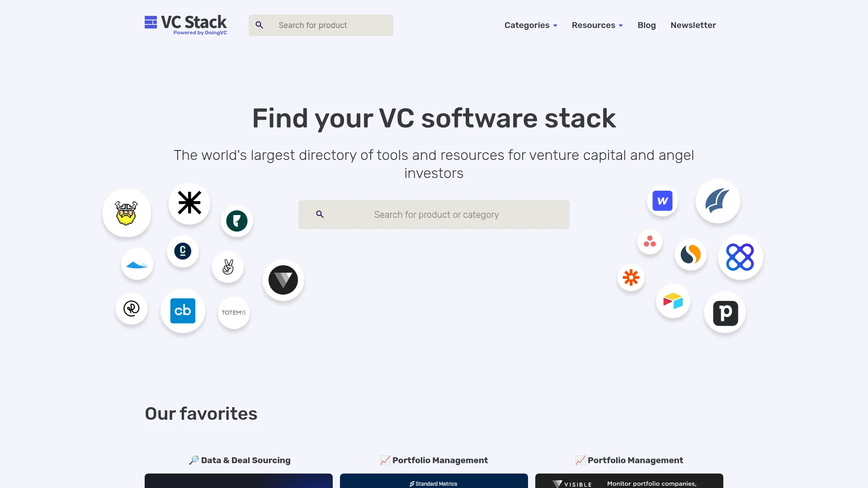Open the Visible black V logo bubble
Viewport: 868px width, 488px height.
tap(283, 280)
